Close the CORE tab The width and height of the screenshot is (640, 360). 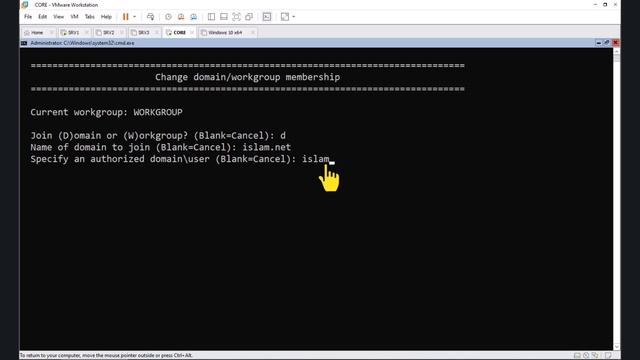192,33
